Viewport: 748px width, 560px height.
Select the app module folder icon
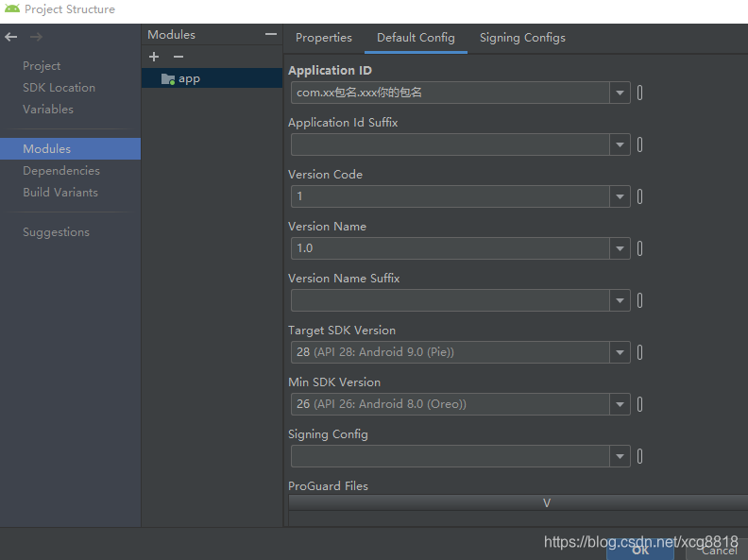click(168, 79)
